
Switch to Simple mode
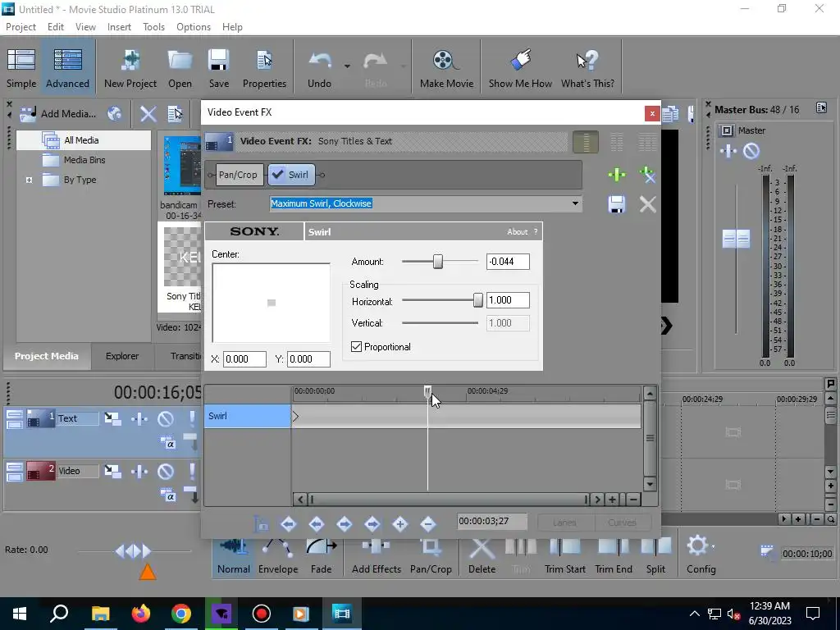(21, 68)
